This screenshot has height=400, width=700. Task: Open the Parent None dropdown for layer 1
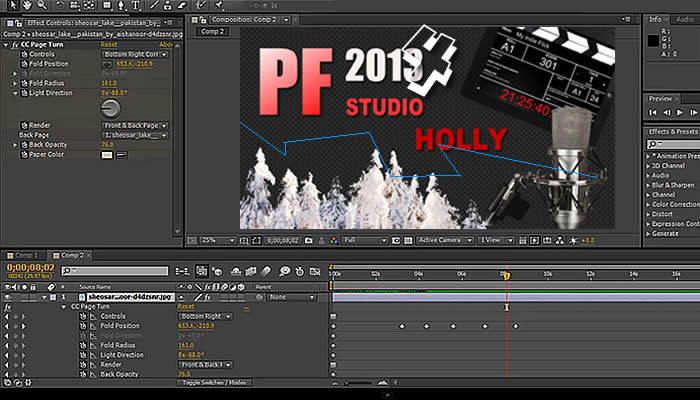(291, 297)
